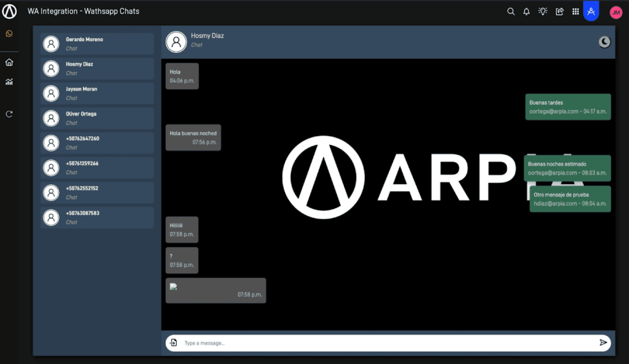Click into the Type a message field
The width and height of the screenshot is (629, 364).
388,343
